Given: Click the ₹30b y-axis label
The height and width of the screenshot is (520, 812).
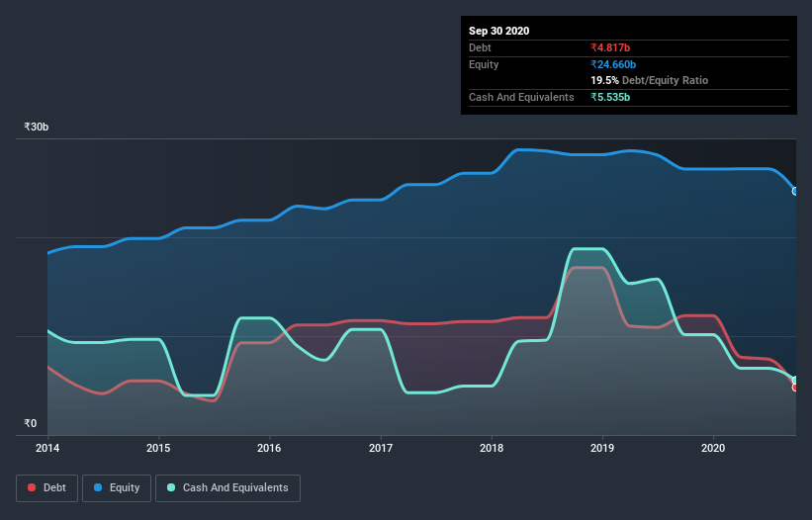Looking at the screenshot, I should tap(37, 127).
